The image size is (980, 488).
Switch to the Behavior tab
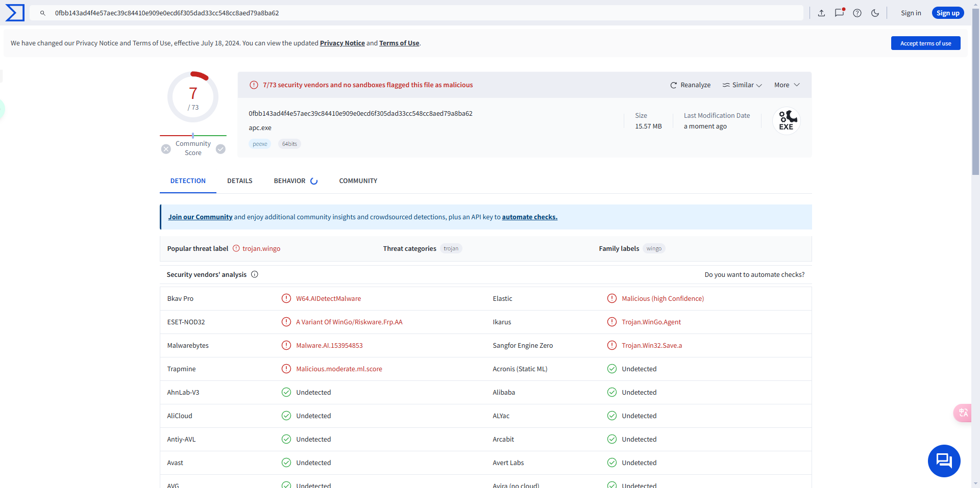click(296, 181)
